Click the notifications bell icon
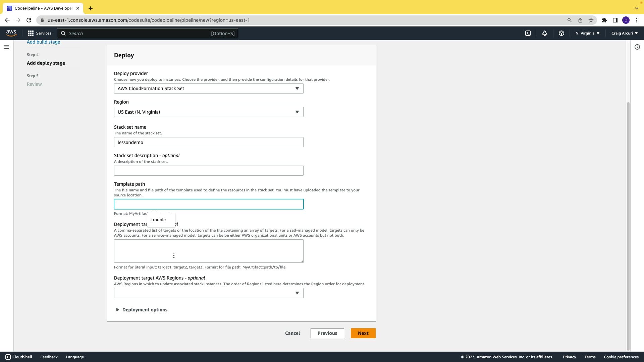Image resolution: width=644 pixels, height=362 pixels. pyautogui.click(x=545, y=33)
